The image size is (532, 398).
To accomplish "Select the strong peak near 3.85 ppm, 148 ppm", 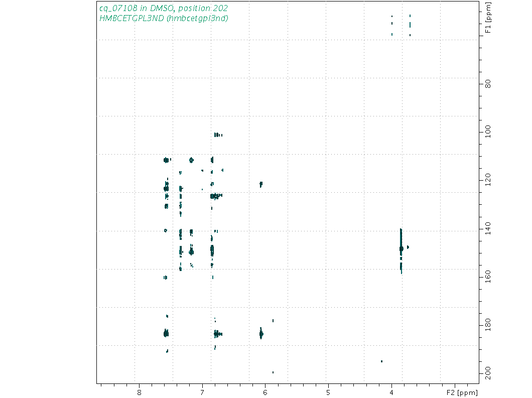I will pos(402,249).
